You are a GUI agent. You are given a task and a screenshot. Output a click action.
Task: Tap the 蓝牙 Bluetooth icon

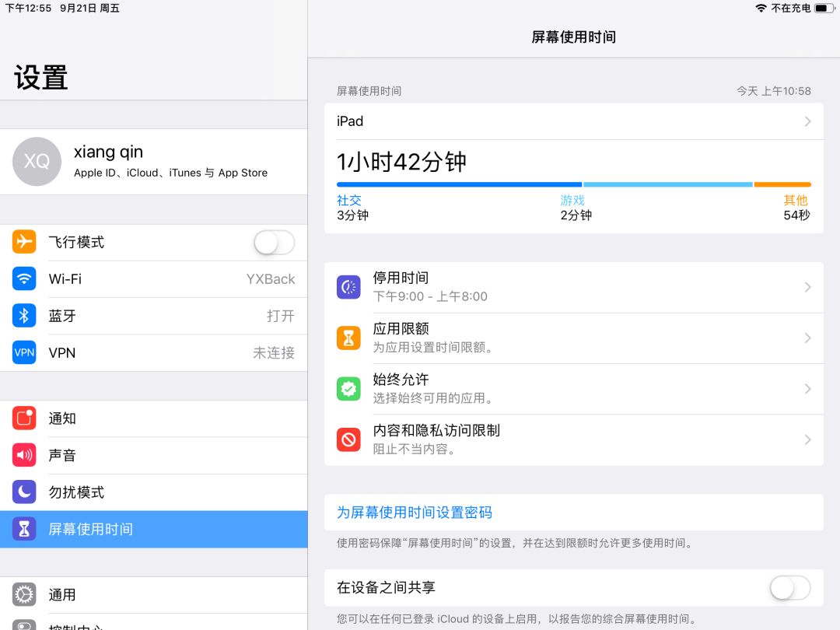(24, 316)
